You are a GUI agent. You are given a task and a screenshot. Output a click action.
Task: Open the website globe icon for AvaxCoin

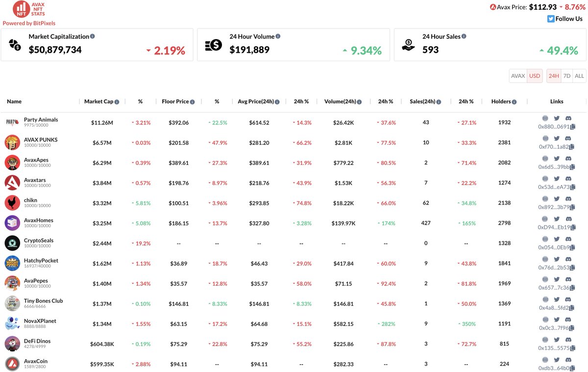545,359
